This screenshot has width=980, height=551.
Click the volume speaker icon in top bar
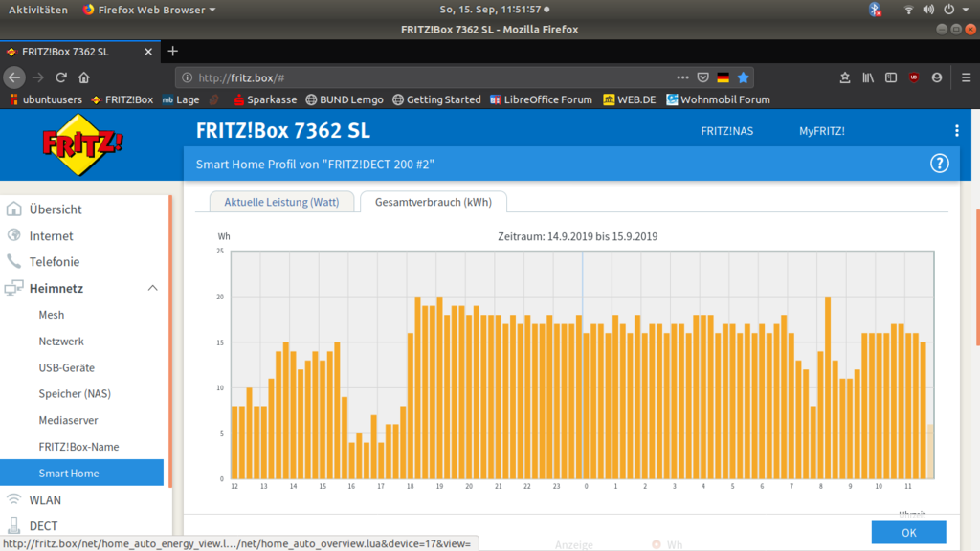pyautogui.click(x=928, y=10)
